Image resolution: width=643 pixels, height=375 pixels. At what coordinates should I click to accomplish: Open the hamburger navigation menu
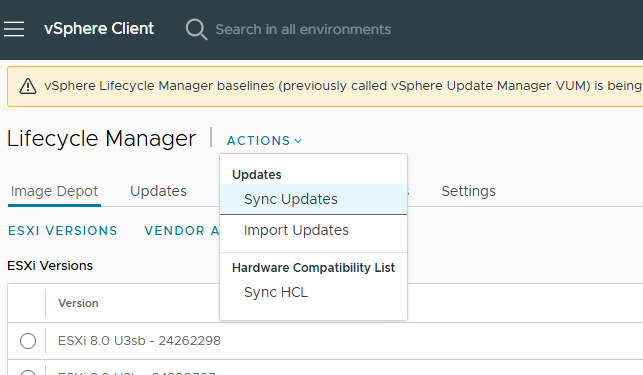pyautogui.click(x=14, y=29)
